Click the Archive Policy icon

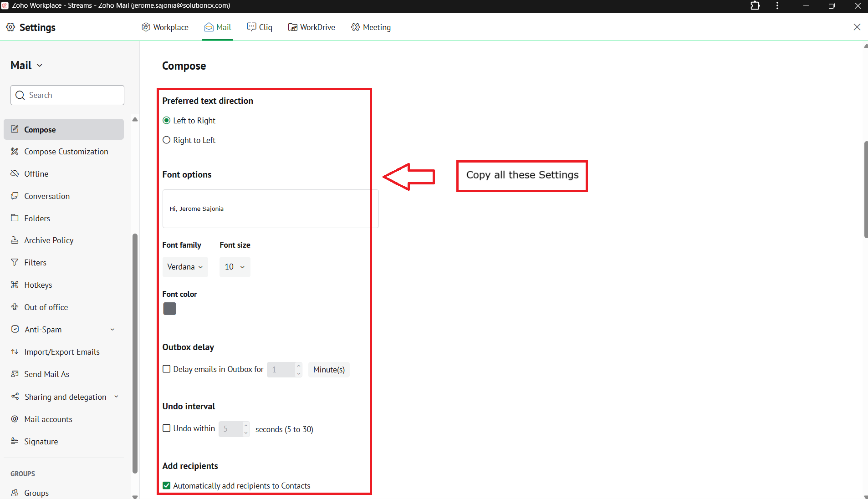[x=15, y=240]
